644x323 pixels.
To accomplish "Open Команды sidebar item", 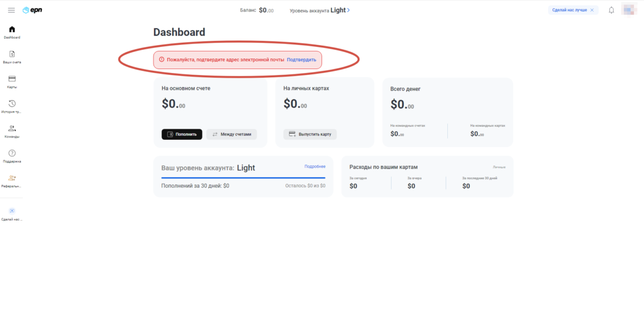I will [x=12, y=129].
